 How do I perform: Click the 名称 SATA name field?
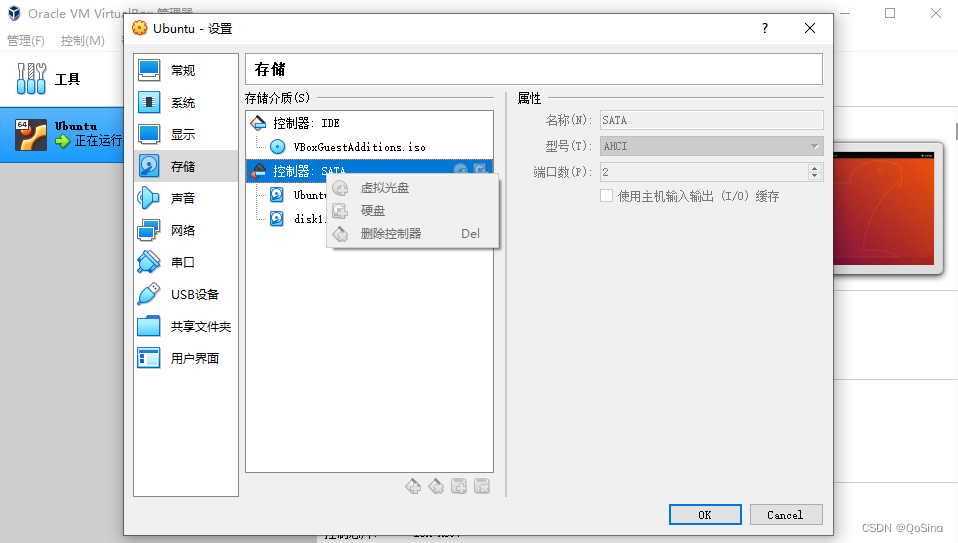(x=711, y=120)
